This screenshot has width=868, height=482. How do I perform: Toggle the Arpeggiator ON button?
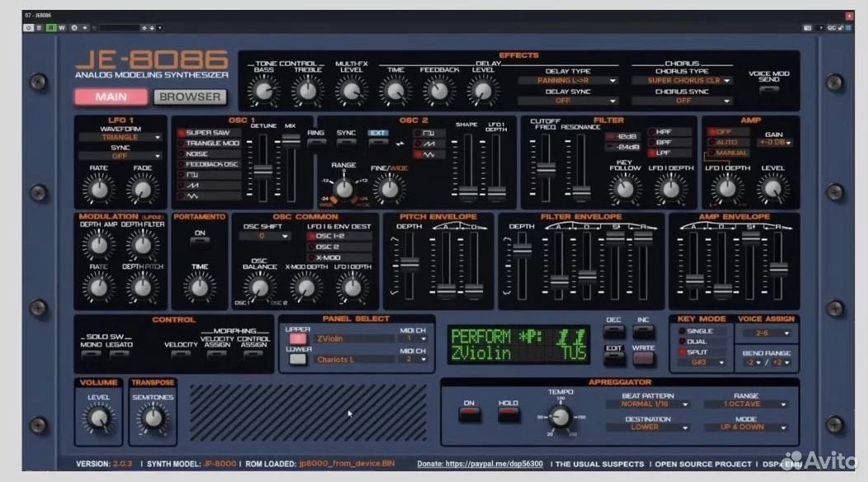(469, 414)
